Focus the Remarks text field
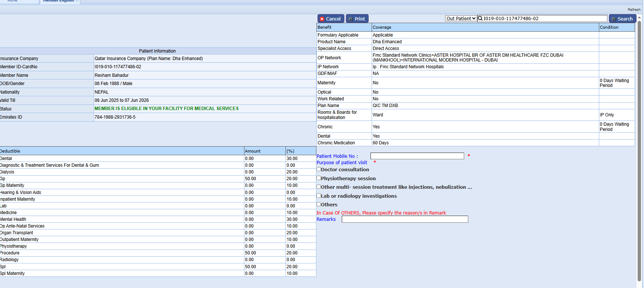The image size is (644, 288). 404,219
